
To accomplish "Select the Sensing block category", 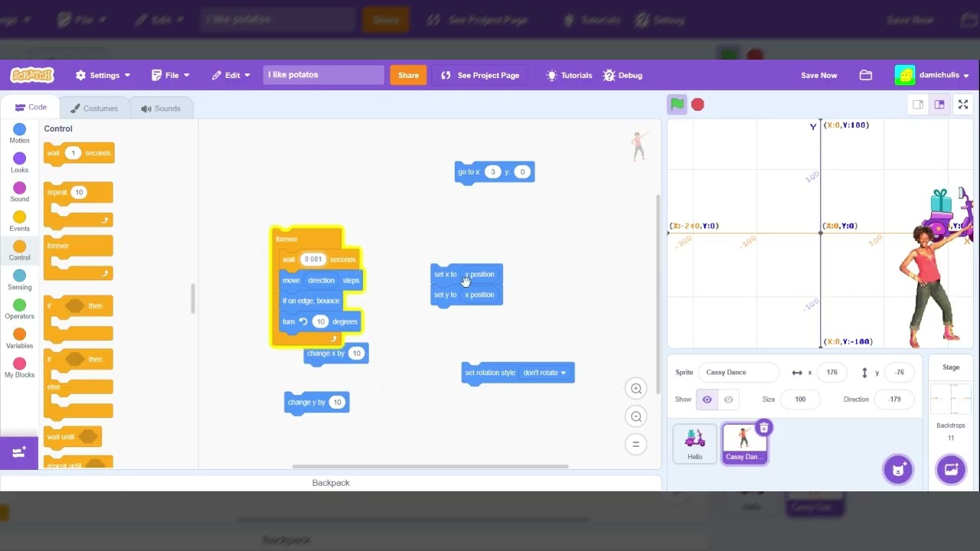I will click(19, 280).
